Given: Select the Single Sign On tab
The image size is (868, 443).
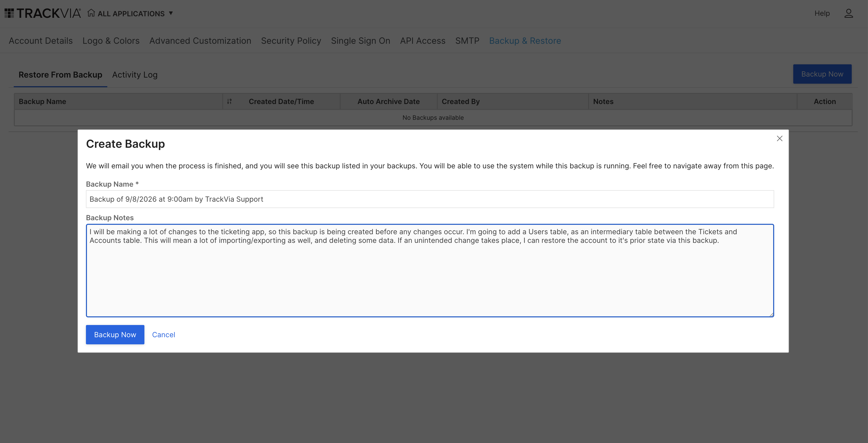Looking at the screenshot, I should [x=361, y=41].
